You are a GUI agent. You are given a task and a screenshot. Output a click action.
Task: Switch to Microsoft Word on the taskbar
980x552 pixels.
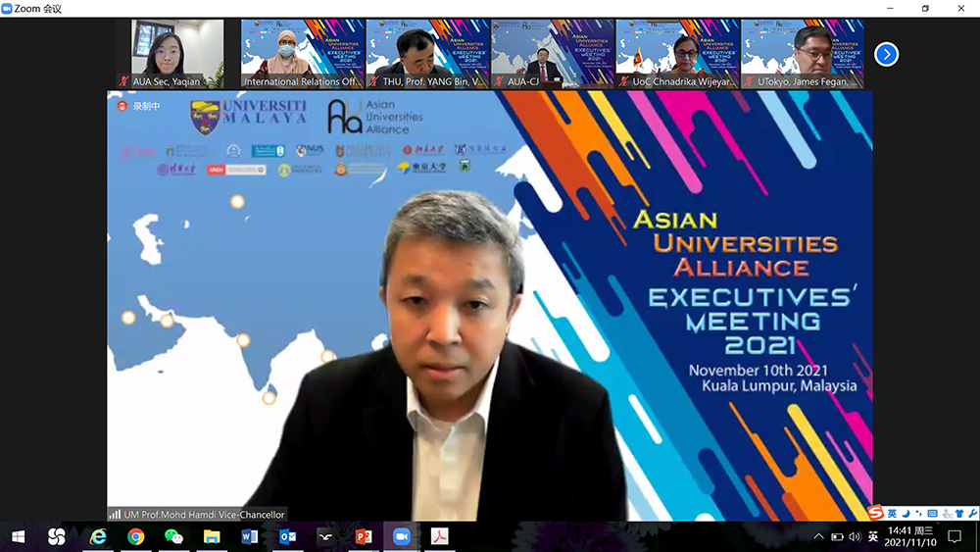[249, 536]
